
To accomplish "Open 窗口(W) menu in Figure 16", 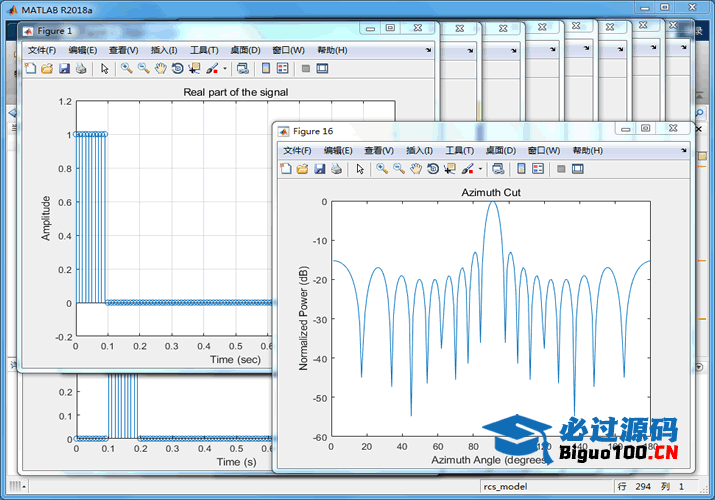I will (x=544, y=150).
